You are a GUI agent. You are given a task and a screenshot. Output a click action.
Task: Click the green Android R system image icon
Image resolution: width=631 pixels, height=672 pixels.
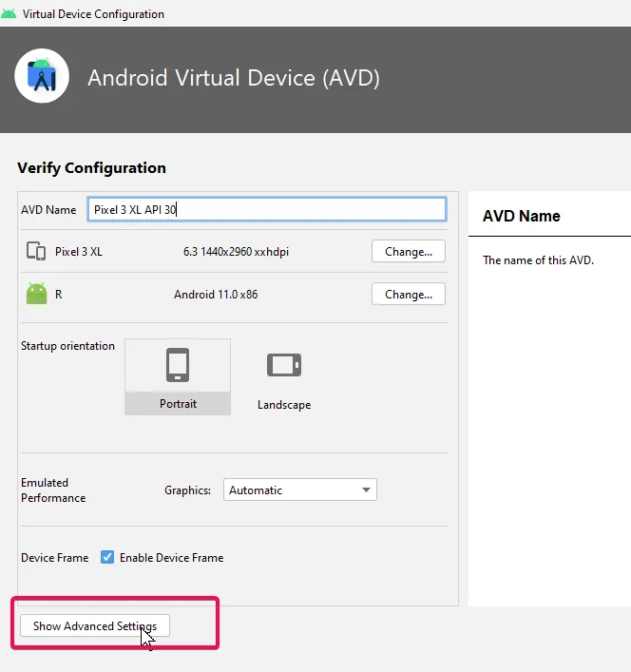36,294
